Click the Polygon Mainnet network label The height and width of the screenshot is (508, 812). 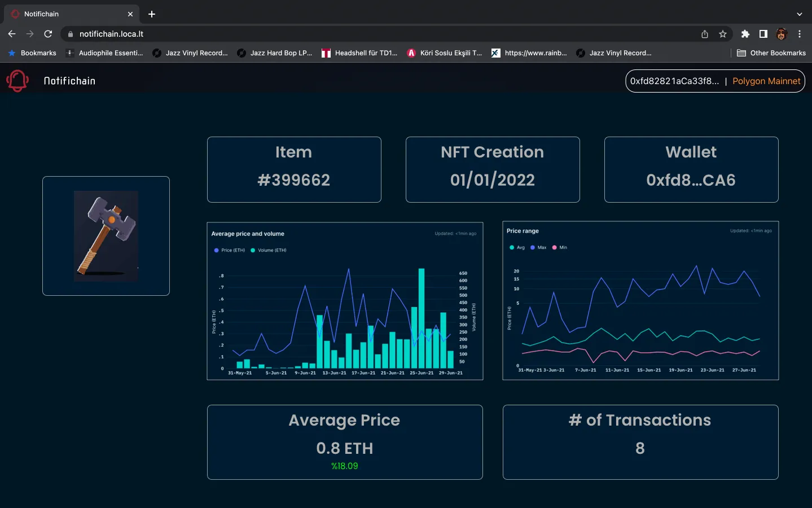click(766, 81)
